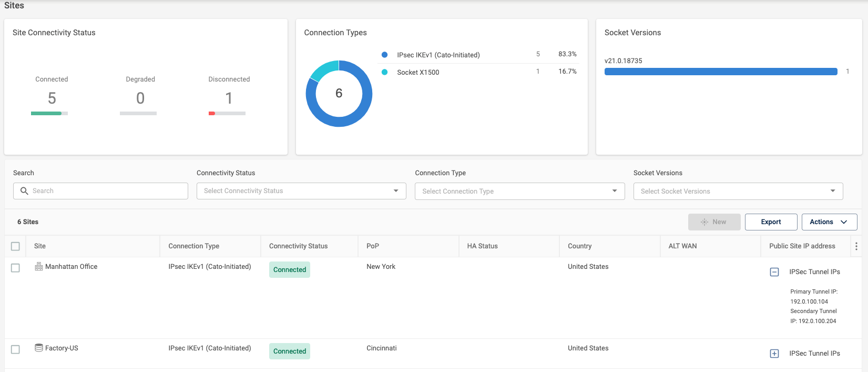Toggle the select-all sites checkbox
The image size is (868, 372).
(15, 246)
